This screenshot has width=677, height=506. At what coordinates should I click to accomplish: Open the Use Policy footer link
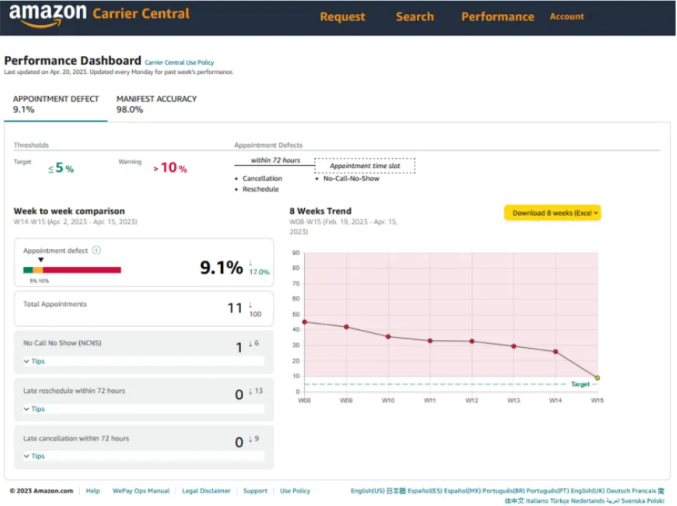pos(295,491)
